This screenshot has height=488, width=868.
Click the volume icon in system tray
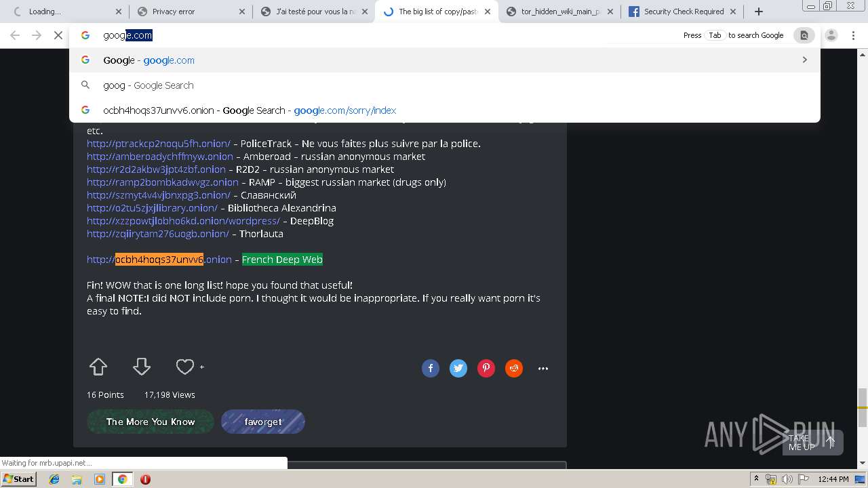coord(787,479)
